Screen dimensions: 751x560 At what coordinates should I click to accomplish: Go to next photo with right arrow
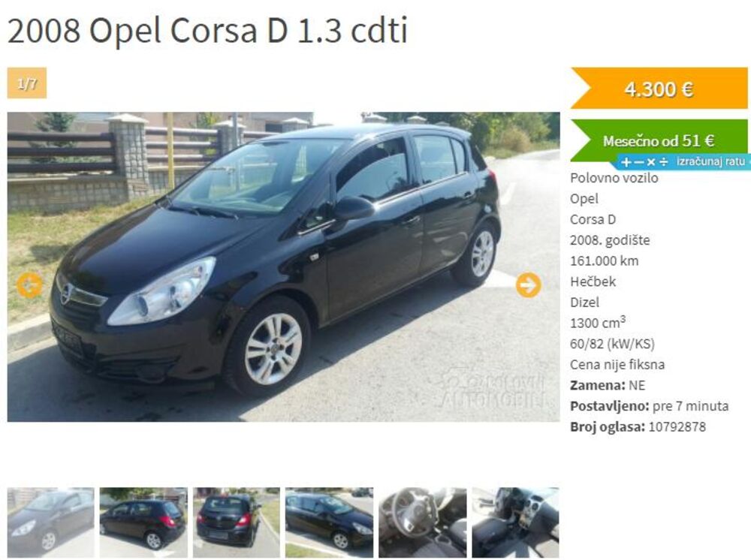pyautogui.click(x=528, y=285)
